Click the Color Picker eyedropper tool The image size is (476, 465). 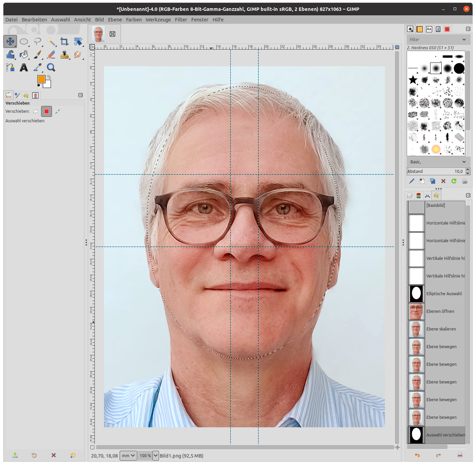click(x=37, y=68)
